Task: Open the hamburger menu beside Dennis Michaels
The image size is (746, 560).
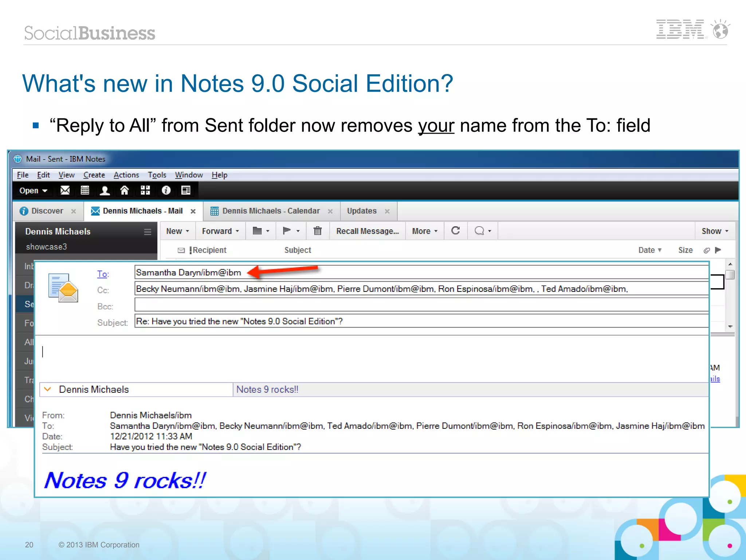Action: pyautogui.click(x=148, y=232)
